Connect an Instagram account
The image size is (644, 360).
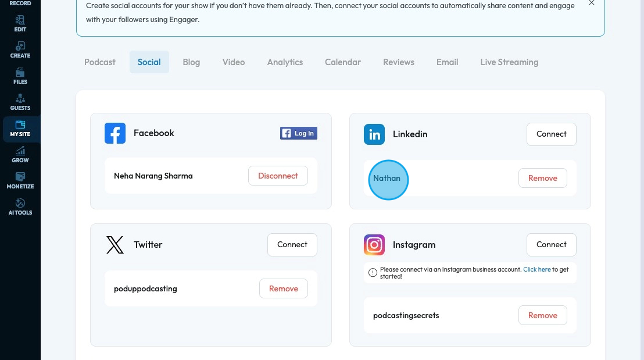[x=551, y=244]
